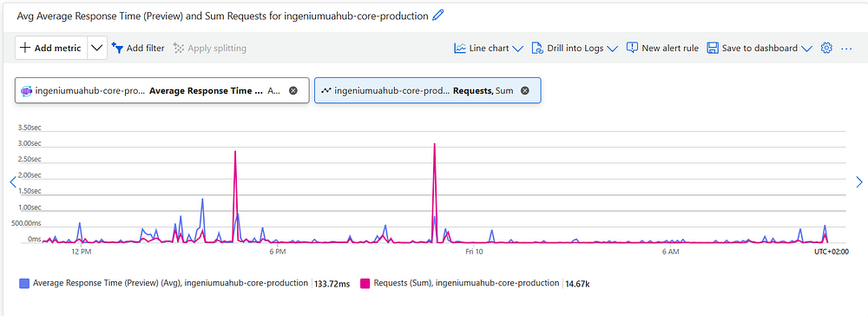Click the 133.72ms legend value
This screenshot has width=868, height=316.
(x=332, y=284)
